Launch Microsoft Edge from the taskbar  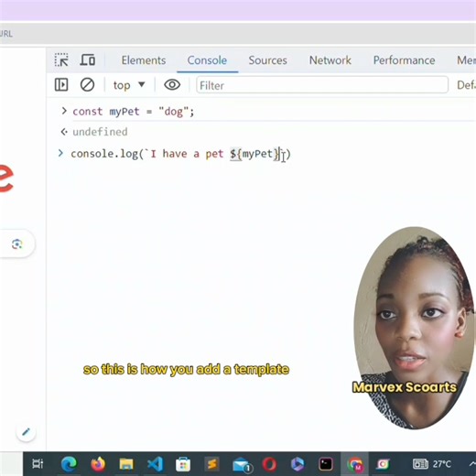click(69, 464)
